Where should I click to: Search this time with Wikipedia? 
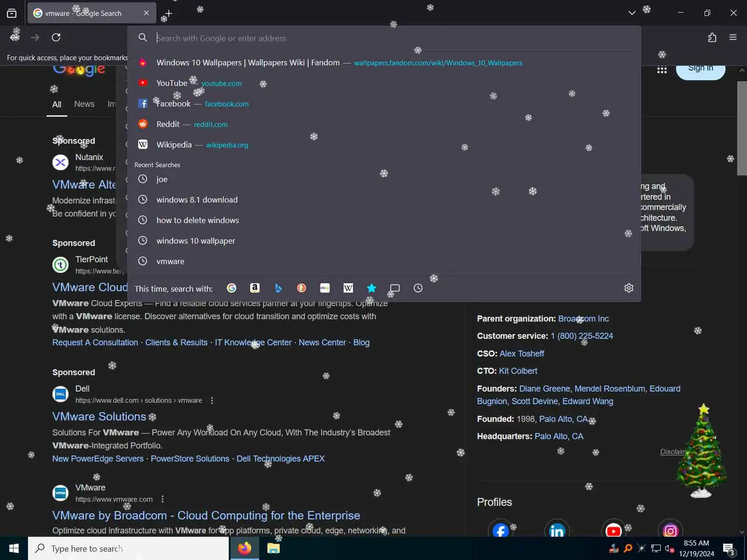point(348,288)
